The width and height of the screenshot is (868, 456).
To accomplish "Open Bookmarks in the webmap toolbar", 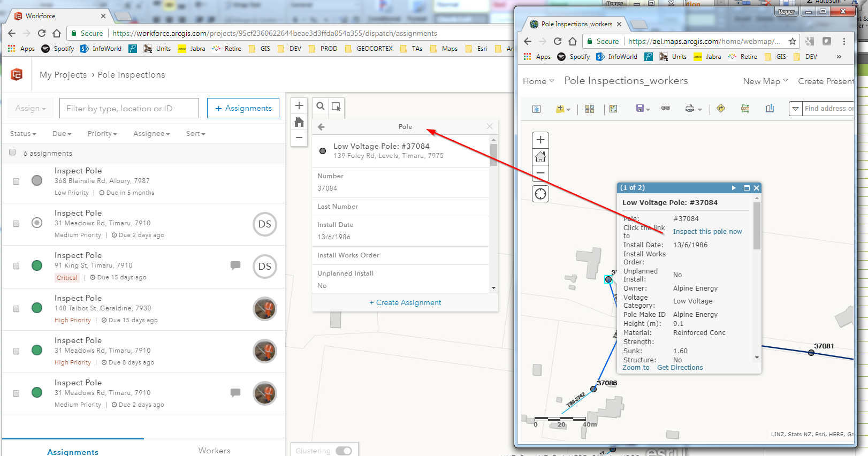I will tap(770, 109).
